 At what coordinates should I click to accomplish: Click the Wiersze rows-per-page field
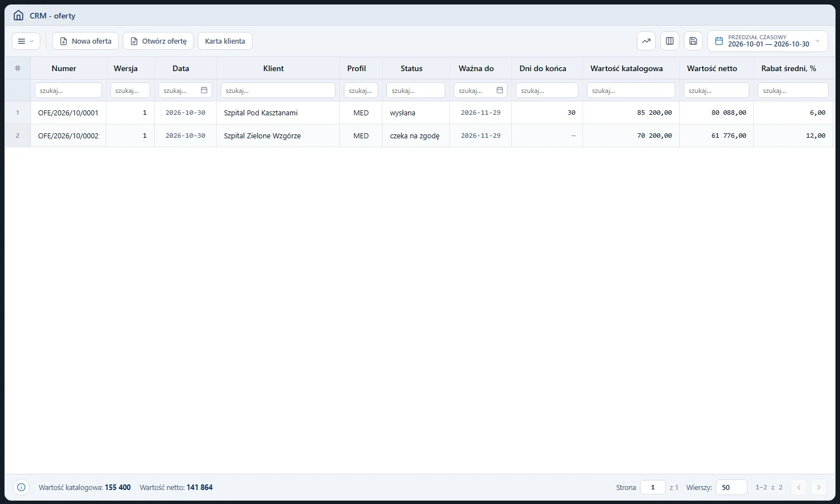[731, 487]
